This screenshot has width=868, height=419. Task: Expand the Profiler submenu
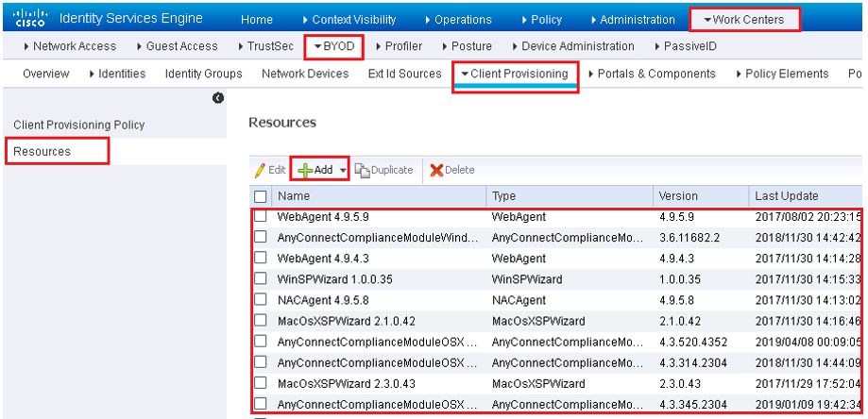[x=399, y=46]
